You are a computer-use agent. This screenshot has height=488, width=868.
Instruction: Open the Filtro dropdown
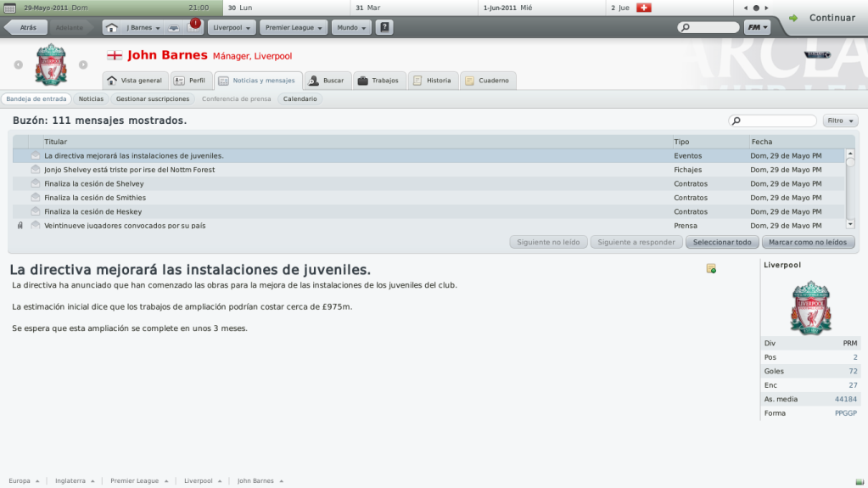tap(840, 121)
